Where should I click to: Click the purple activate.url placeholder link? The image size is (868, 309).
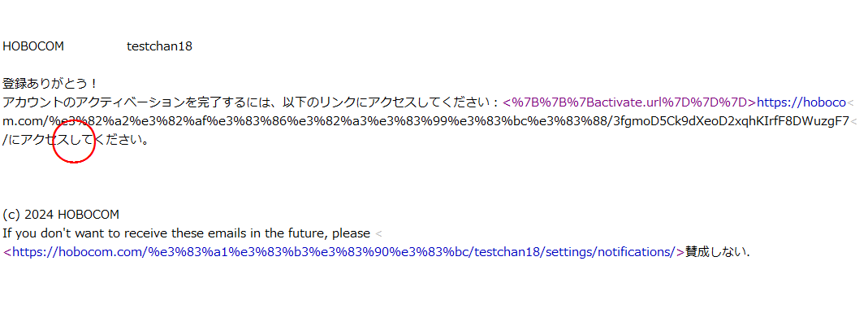point(629,102)
